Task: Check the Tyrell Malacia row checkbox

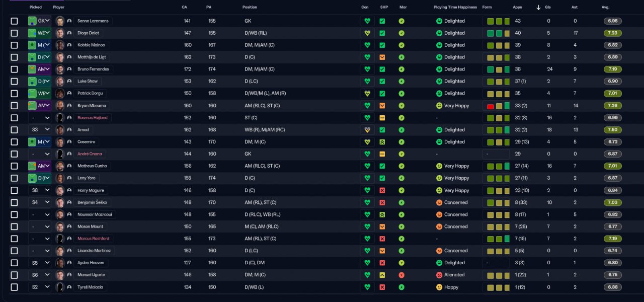Action: click(14, 287)
